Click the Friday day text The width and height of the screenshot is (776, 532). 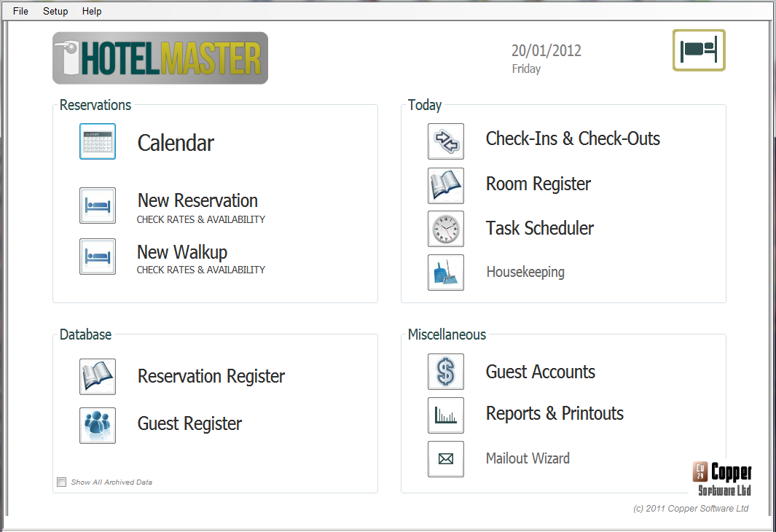point(526,69)
